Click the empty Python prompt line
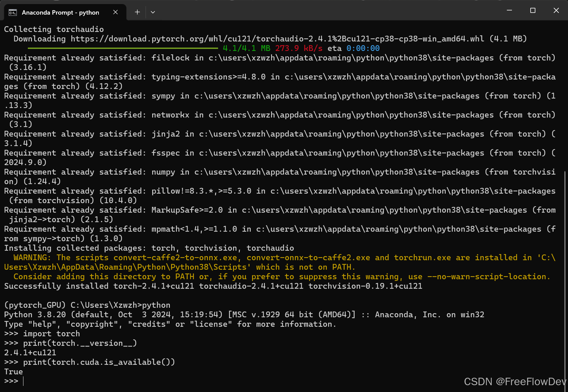568x392 pixels. tap(14, 381)
